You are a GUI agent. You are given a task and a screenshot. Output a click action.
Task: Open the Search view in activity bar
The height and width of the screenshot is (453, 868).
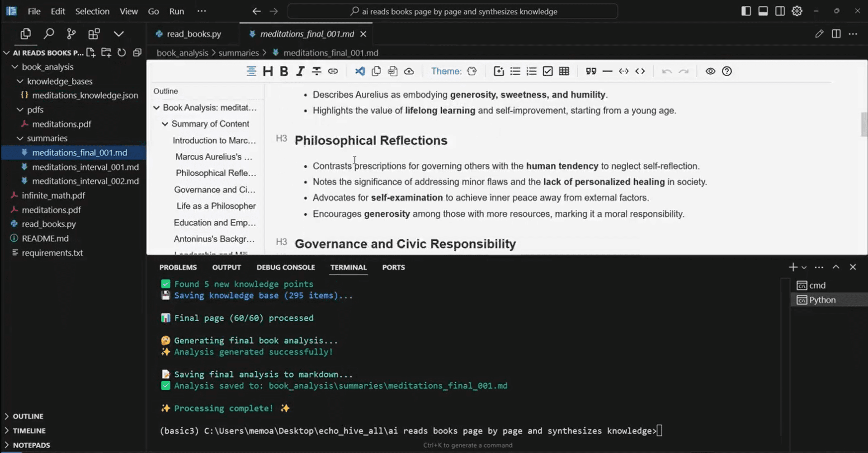(49, 34)
